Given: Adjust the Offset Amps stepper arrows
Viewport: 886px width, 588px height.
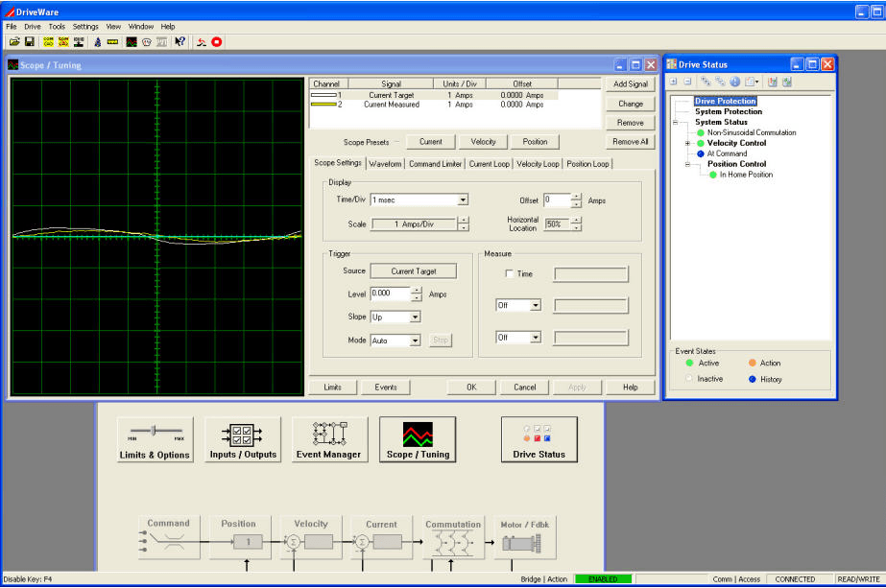Looking at the screenshot, I should pyautogui.click(x=576, y=200).
